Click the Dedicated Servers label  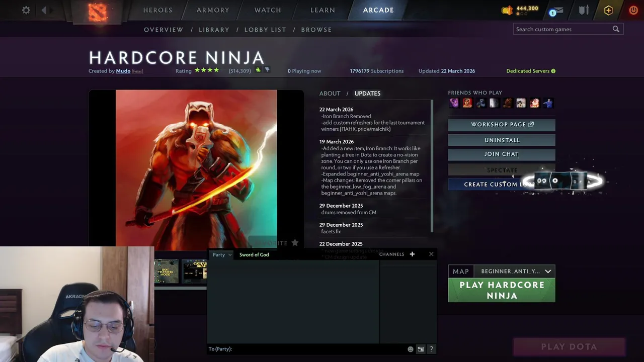coord(528,71)
